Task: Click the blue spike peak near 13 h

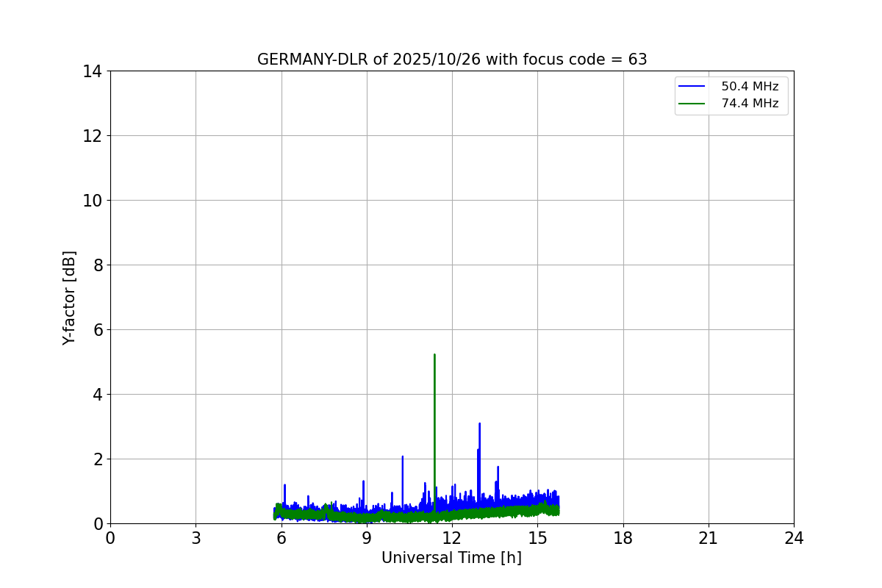Action: [479, 423]
